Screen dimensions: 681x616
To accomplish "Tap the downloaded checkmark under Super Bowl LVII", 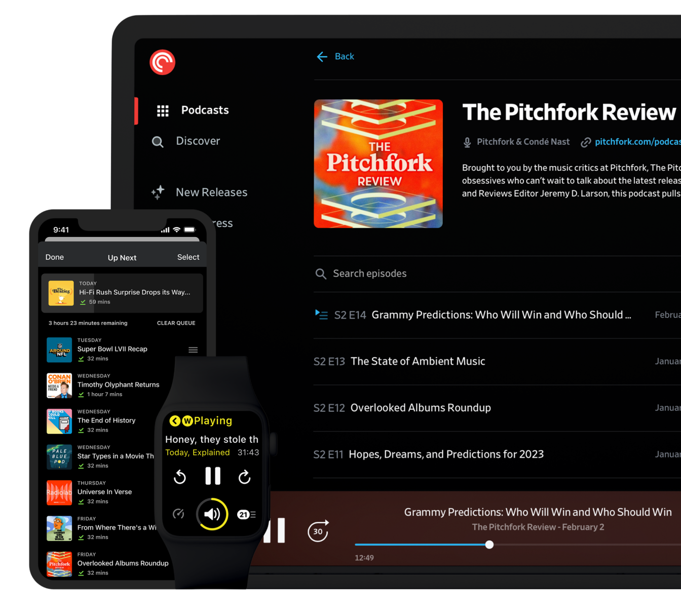I will (81, 359).
